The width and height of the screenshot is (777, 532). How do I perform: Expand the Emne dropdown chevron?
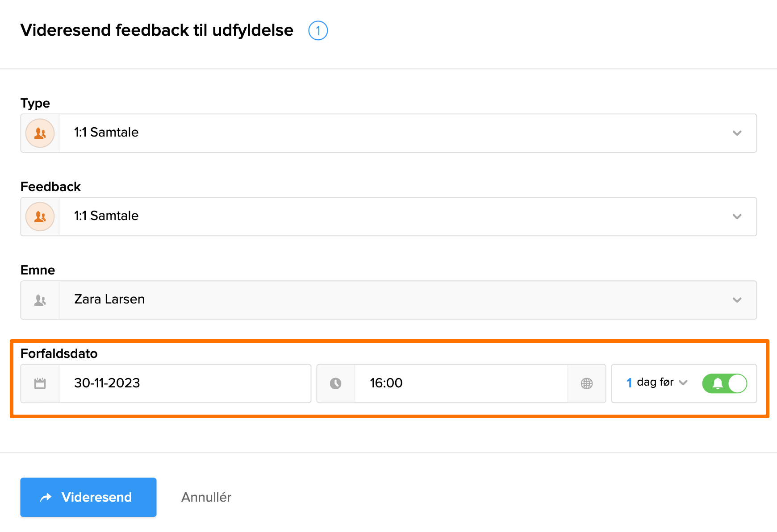click(x=737, y=300)
